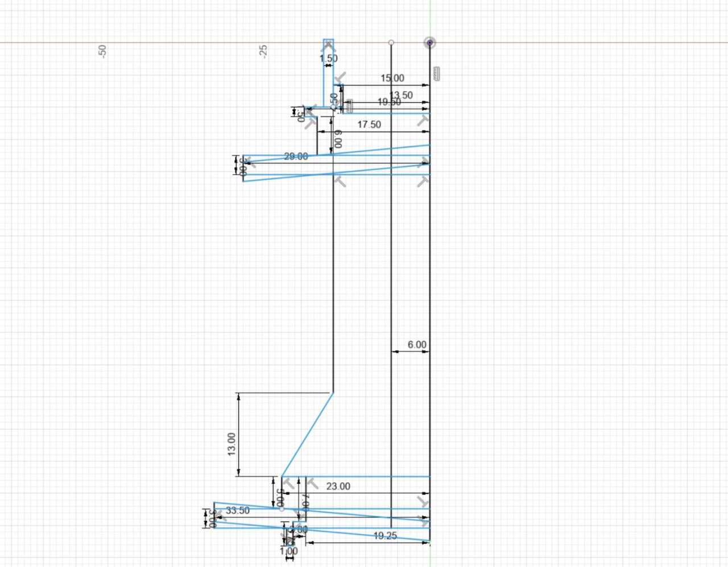Image resolution: width=728 pixels, height=567 pixels.
Task: Click the 1.00 dimension at the bottom
Action: click(x=288, y=551)
